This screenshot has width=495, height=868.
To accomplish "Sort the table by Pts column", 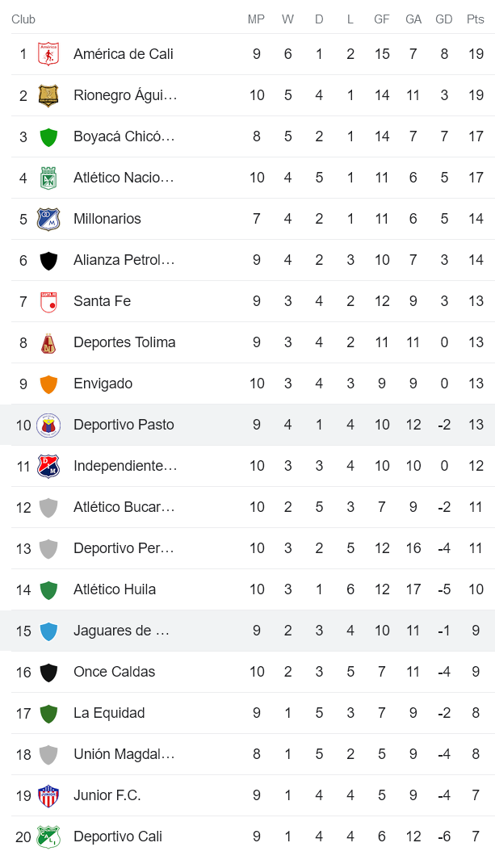I will click(474, 18).
